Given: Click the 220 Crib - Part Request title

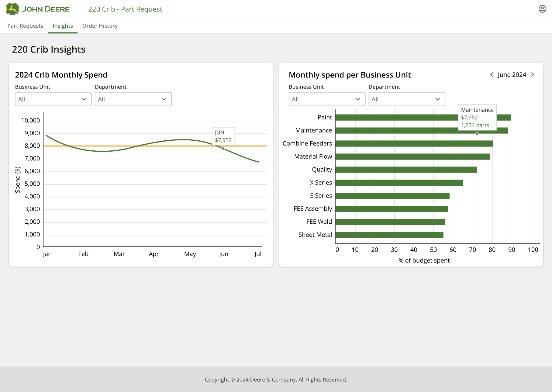Looking at the screenshot, I should 125,9.
